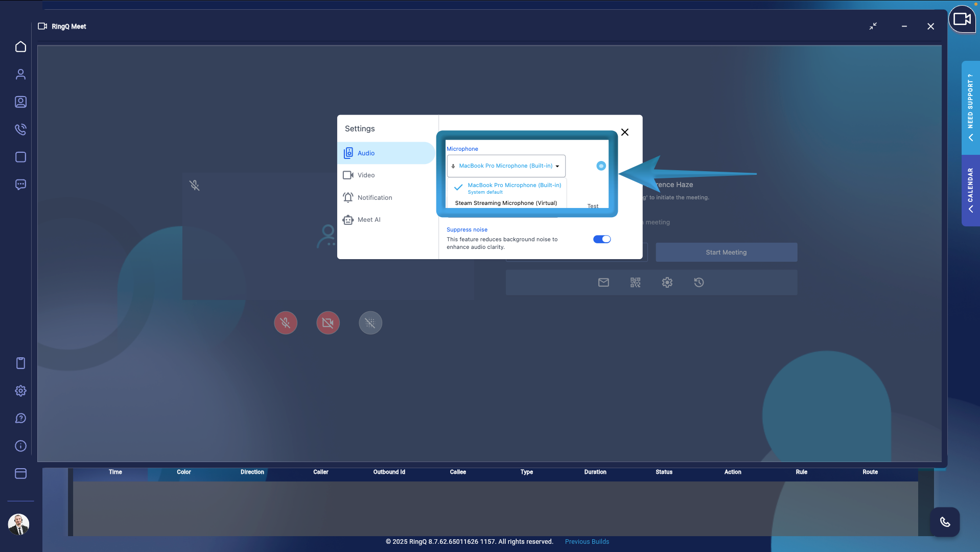
Task: Turn on camera via the red camera button
Action: (328, 323)
